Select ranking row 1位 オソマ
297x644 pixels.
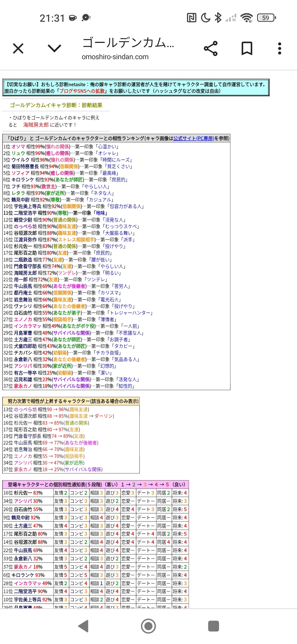pos(61,147)
